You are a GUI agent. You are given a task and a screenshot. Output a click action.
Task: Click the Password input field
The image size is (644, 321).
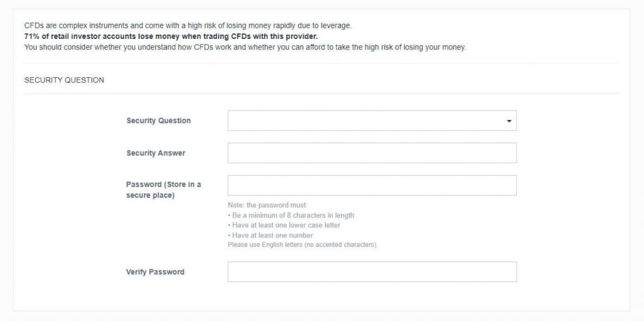click(372, 185)
